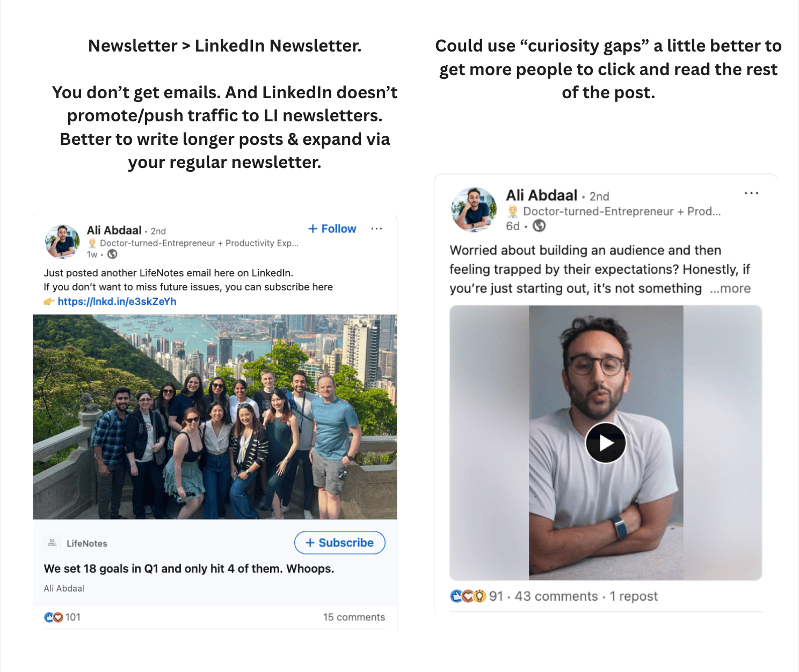The width and height of the screenshot is (799, 672).
Task: Open the 15 comments on left post
Action: 354,617
